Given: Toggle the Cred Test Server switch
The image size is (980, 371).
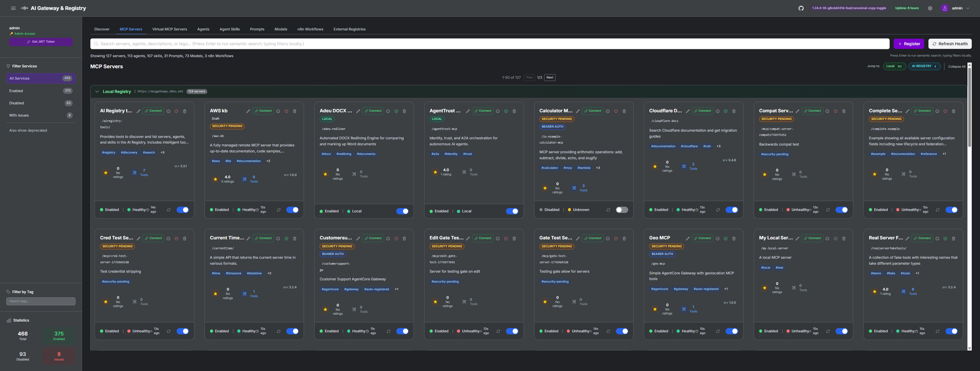Looking at the screenshot, I should [183, 331].
